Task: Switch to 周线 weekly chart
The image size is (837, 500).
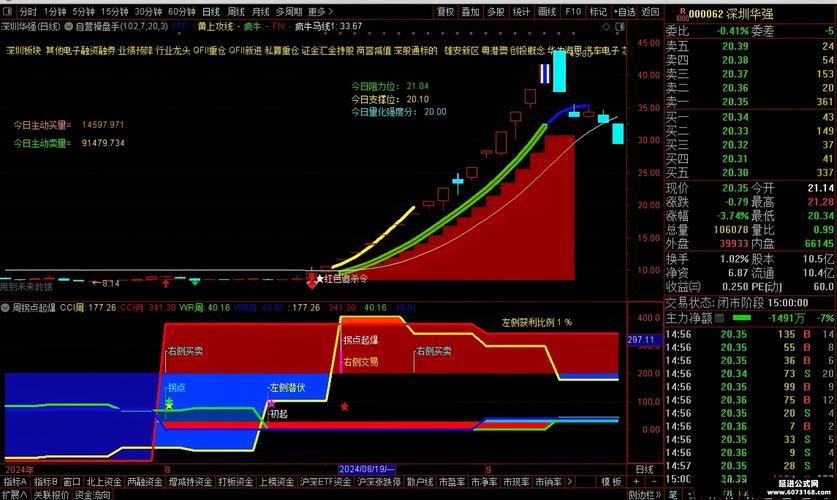Action: 236,11
